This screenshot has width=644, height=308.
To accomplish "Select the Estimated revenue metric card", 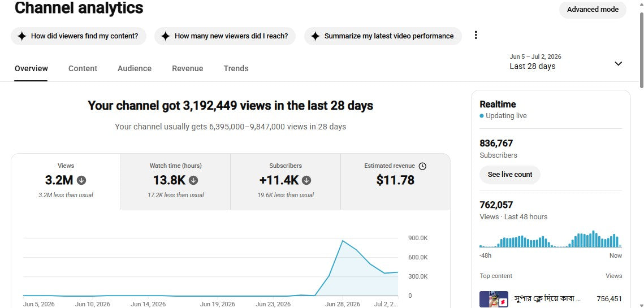I will tap(395, 181).
